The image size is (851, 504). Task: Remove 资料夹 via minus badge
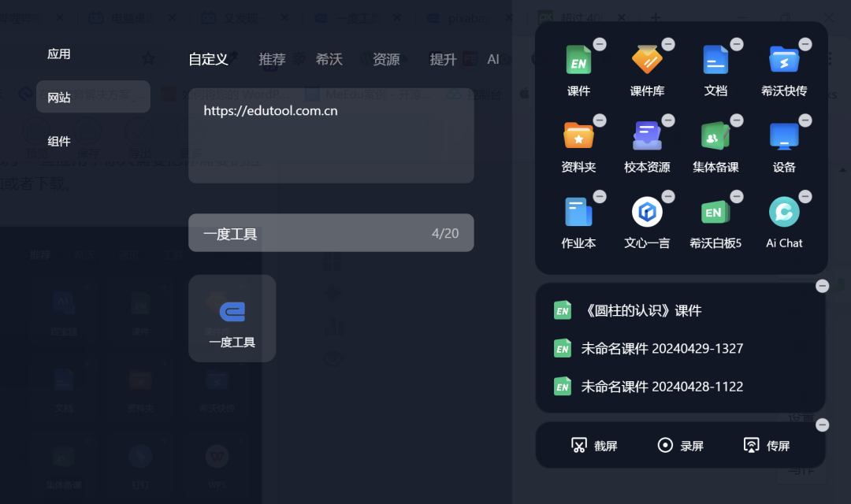coord(600,120)
